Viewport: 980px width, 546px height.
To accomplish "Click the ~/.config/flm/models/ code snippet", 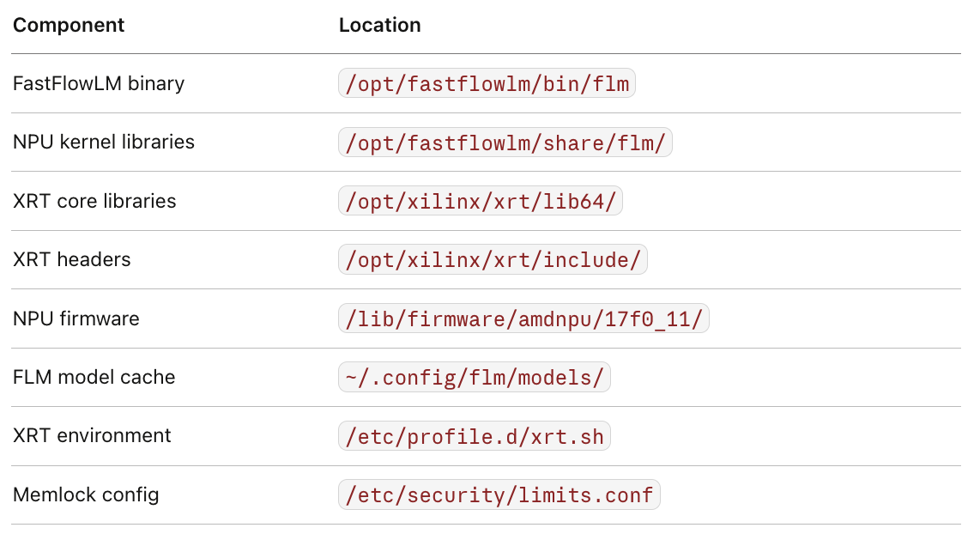I will point(475,377).
